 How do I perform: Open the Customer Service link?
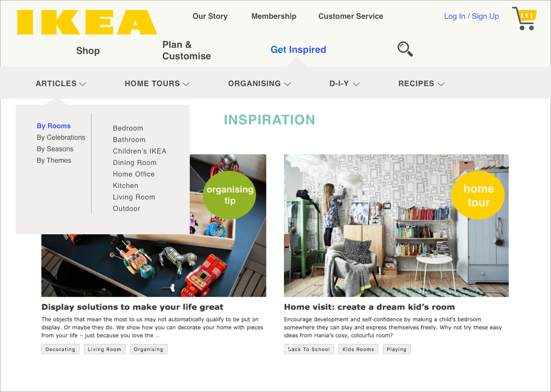tap(350, 16)
